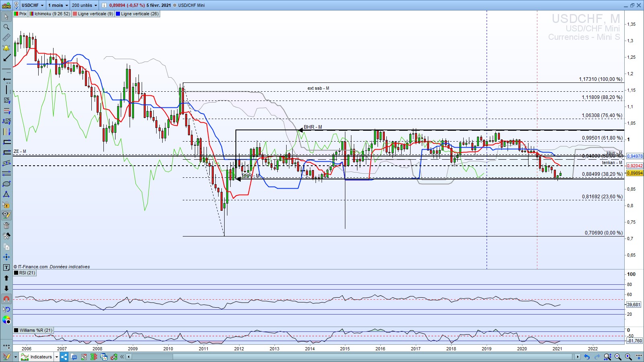644x362 pixels.
Task: Click the horizontal and vertical zoom magnifier
Action: pyautogui.click(x=607, y=357)
